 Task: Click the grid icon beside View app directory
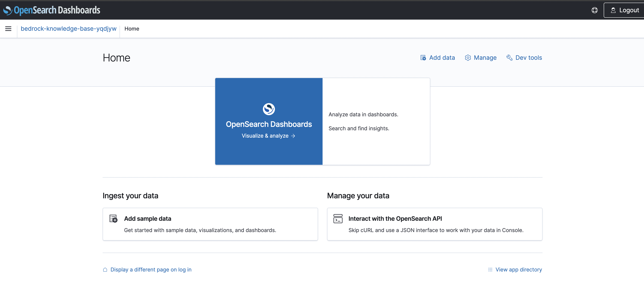(x=490, y=269)
